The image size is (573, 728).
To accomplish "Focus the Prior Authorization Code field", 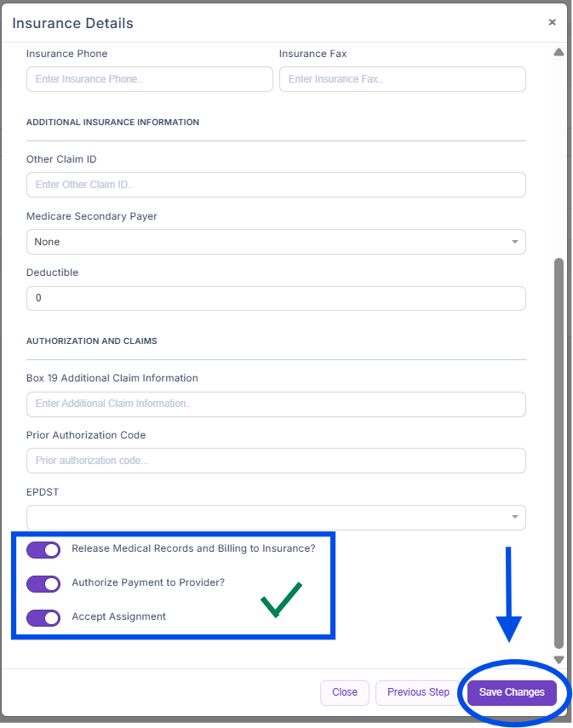I will [275, 461].
